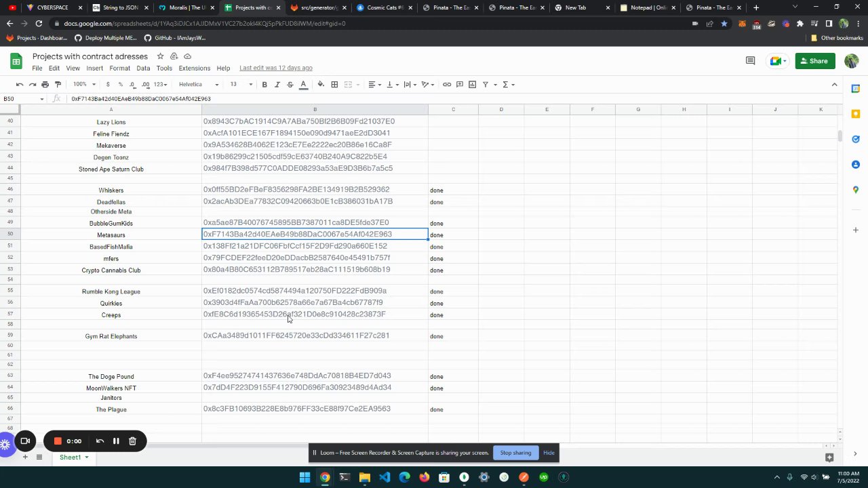Screen dimensions: 868x488
Task: Hide the menus with collapse arrow
Action: click(x=834, y=85)
